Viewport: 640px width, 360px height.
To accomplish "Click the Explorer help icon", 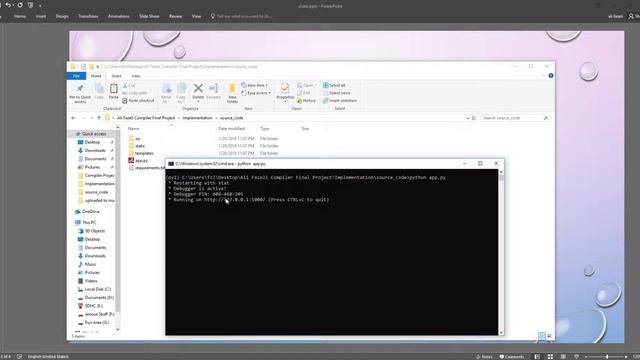I will (551, 76).
